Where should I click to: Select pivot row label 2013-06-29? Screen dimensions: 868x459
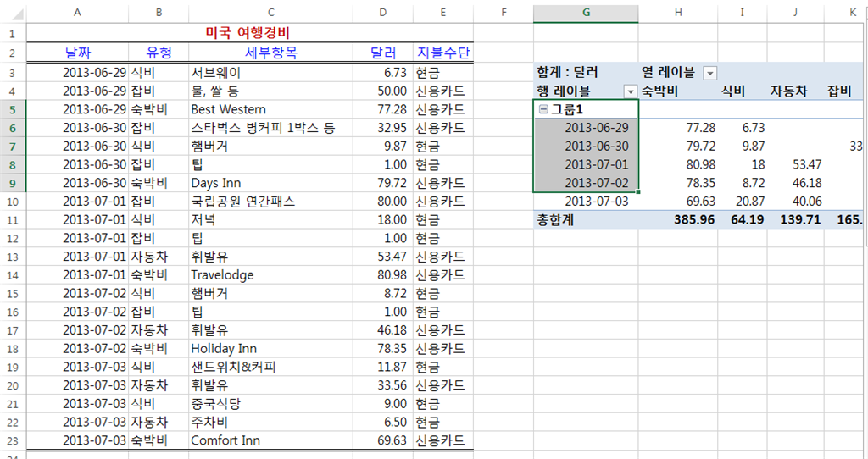586,128
